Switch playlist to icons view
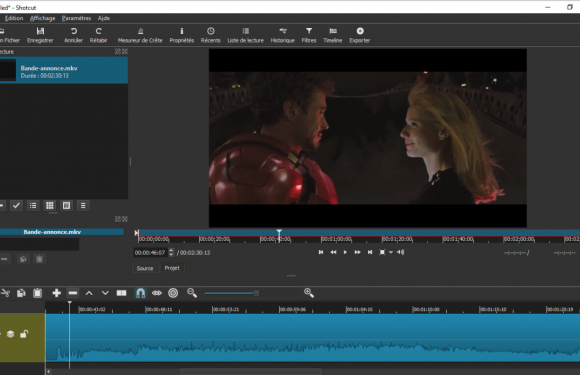The height and width of the screenshot is (375, 580). point(66,206)
